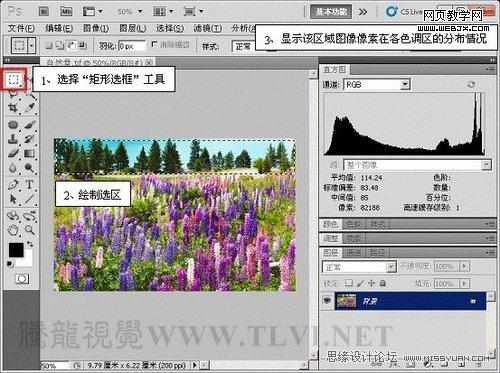
Task: Refresh the histogram with uncached data
Action: click(x=471, y=84)
